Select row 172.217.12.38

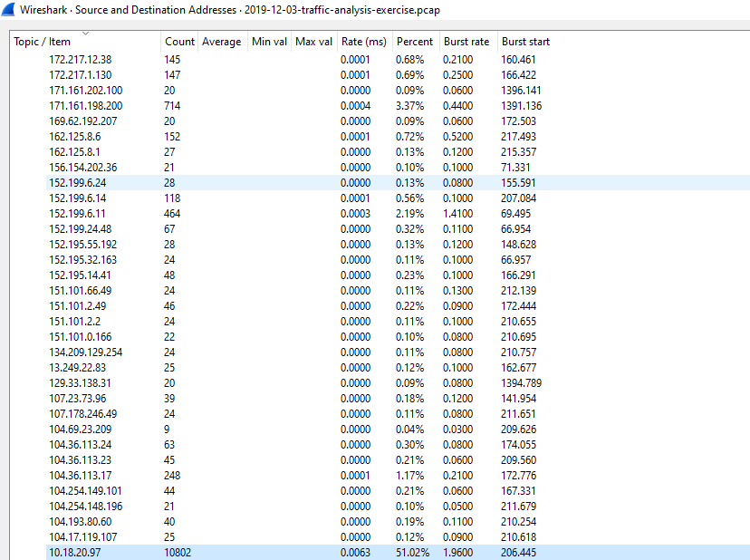coord(398,59)
